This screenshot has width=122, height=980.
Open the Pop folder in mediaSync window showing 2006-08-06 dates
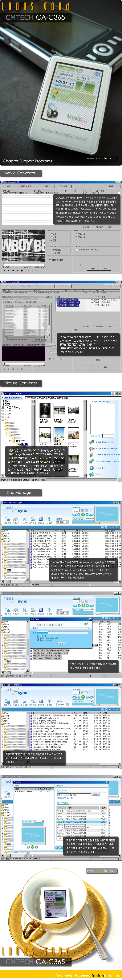click(5, 531)
